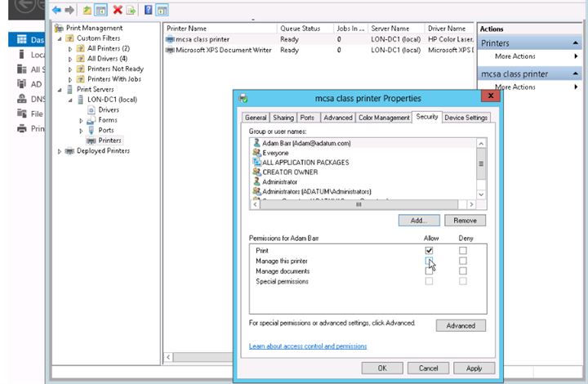Screen dimensions: 588x384
Task: Click the Back arrow in the toolbar
Action: click(56, 10)
